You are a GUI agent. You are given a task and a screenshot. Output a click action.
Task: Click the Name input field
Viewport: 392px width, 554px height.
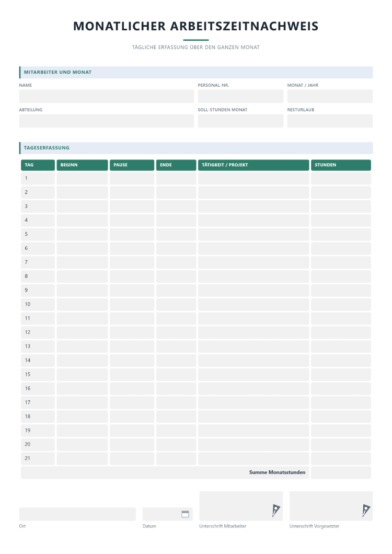[107, 96]
